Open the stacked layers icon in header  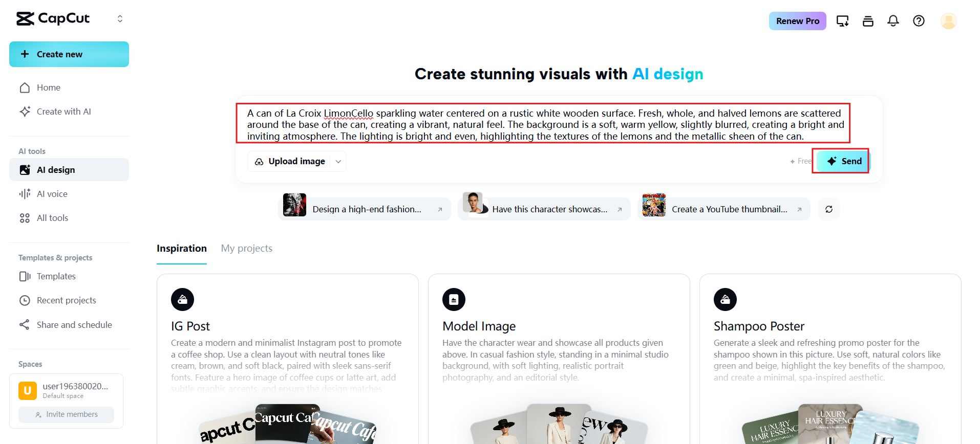[868, 21]
